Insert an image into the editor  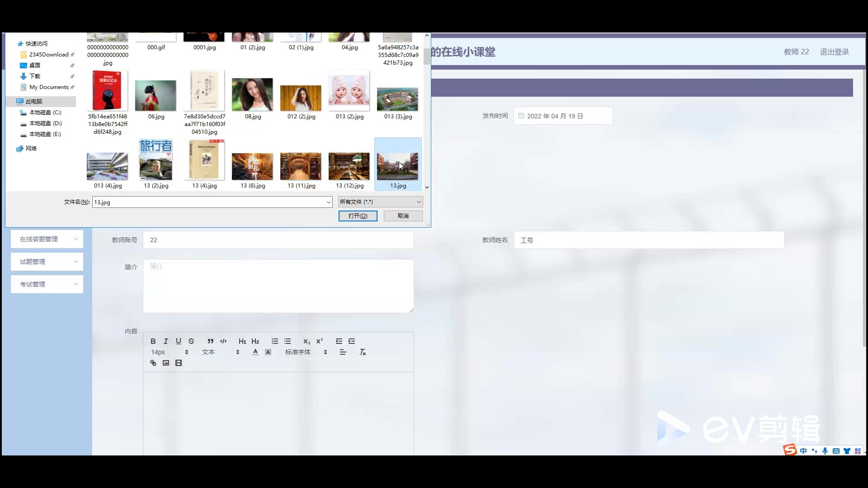point(165,363)
